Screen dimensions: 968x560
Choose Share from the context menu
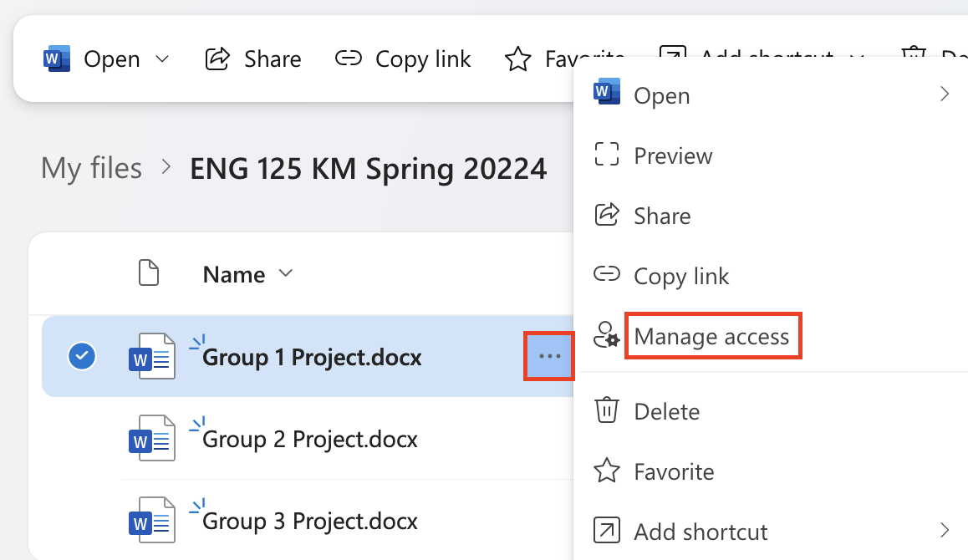click(662, 215)
